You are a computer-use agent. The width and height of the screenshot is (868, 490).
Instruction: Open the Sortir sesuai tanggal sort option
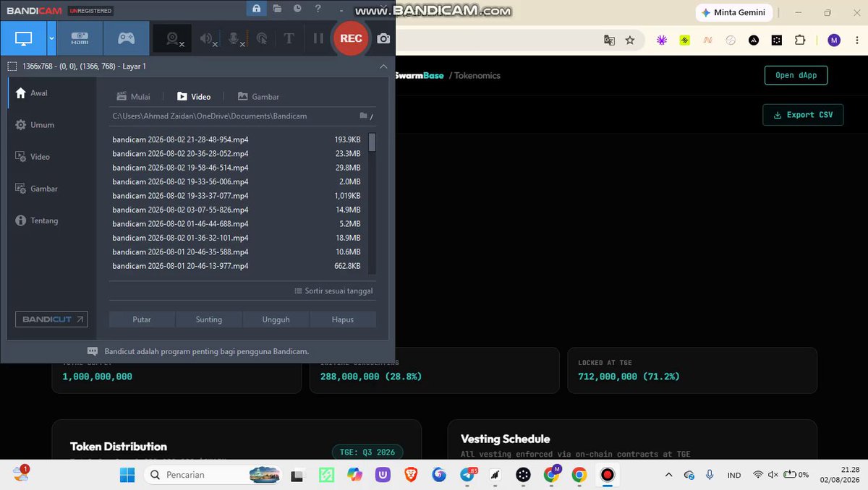tap(333, 291)
